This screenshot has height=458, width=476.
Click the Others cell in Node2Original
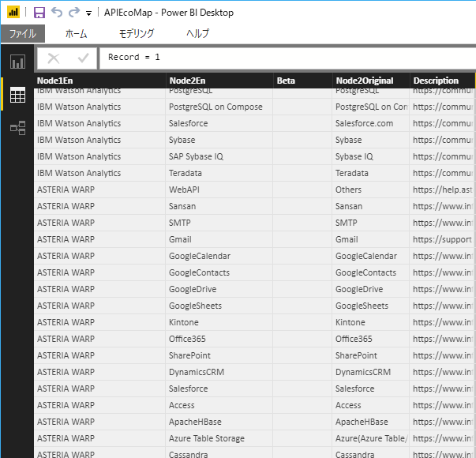(x=371, y=190)
